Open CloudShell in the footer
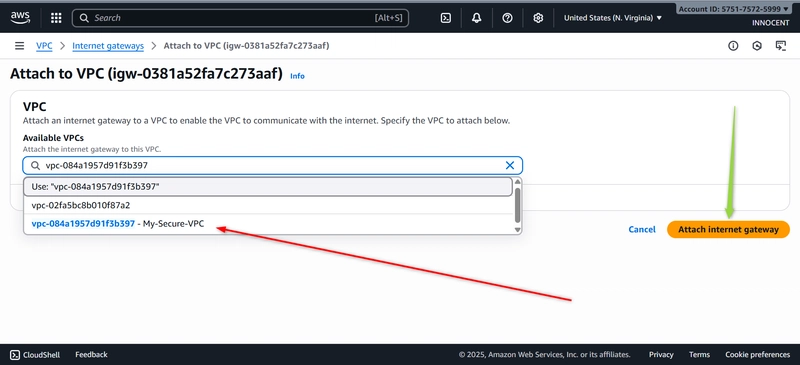Image resolution: width=800 pixels, height=365 pixels. coord(35,354)
